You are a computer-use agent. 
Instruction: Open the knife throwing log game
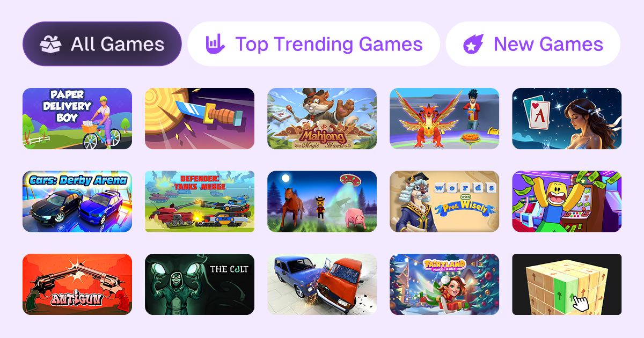coord(200,119)
